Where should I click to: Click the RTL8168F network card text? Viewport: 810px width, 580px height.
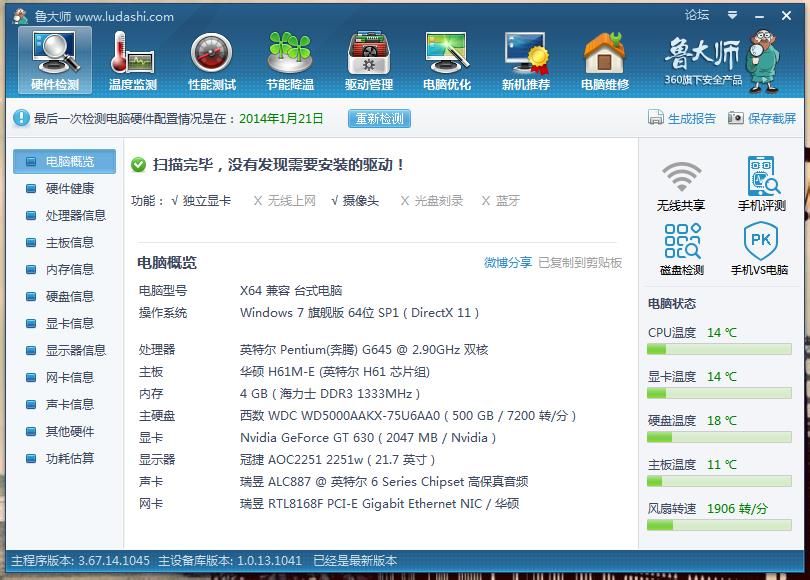(x=380, y=503)
